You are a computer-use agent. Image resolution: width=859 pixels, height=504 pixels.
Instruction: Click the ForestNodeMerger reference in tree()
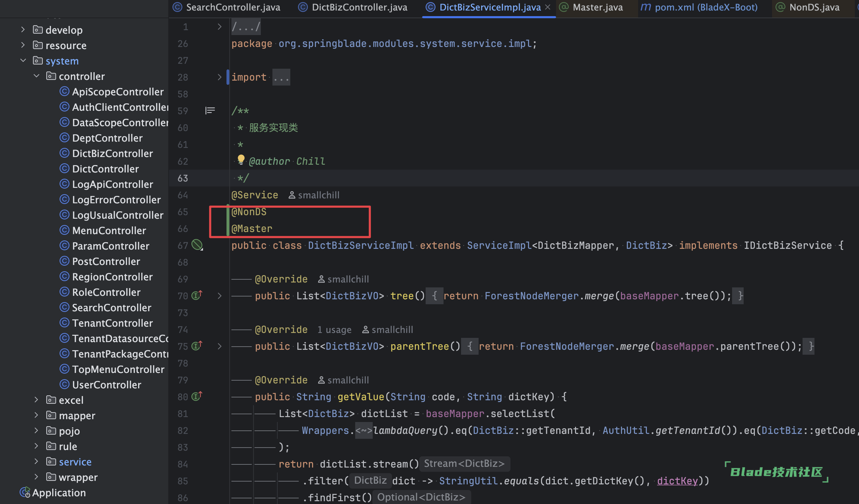tap(532, 296)
